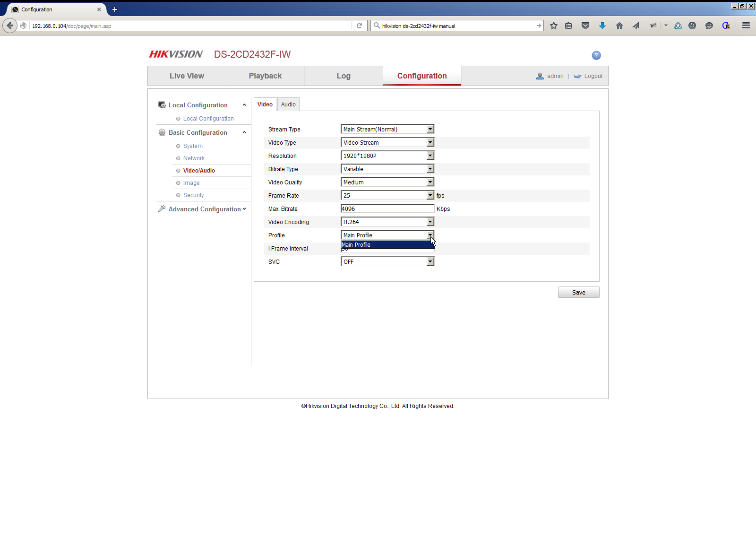Click the DS-2CD2432F-IW model title
Viewport: 756px width, 556px height.
pyautogui.click(x=252, y=54)
